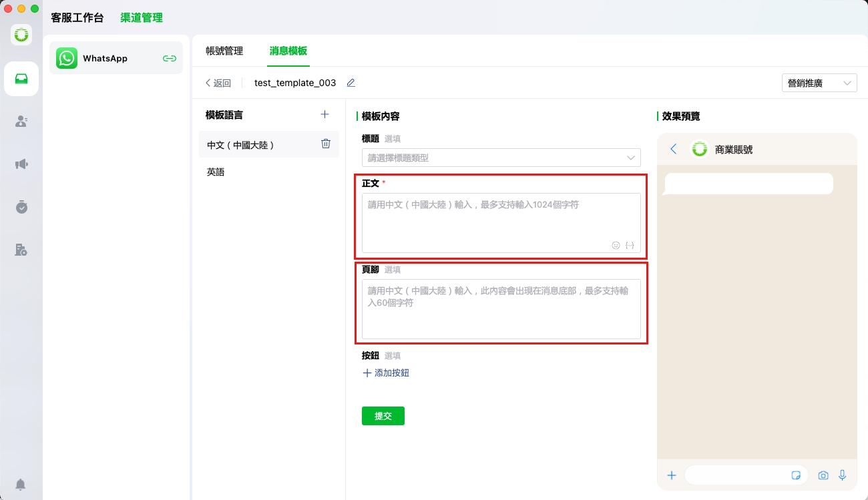The width and height of the screenshot is (868, 500).
Task: Switch to 帳號管理 tab
Action: [224, 51]
